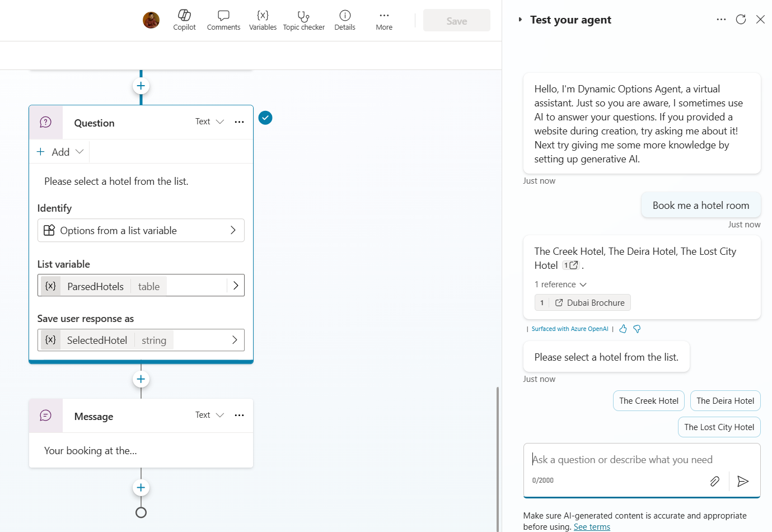Open Copilot from the top toolbar
The height and width of the screenshot is (532, 772).
coord(184,20)
